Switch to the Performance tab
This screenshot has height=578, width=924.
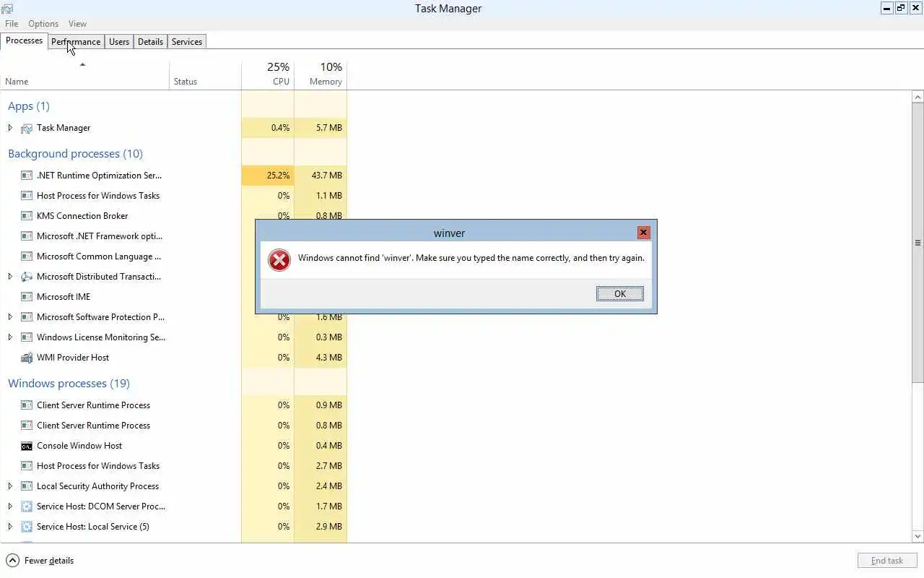point(76,42)
